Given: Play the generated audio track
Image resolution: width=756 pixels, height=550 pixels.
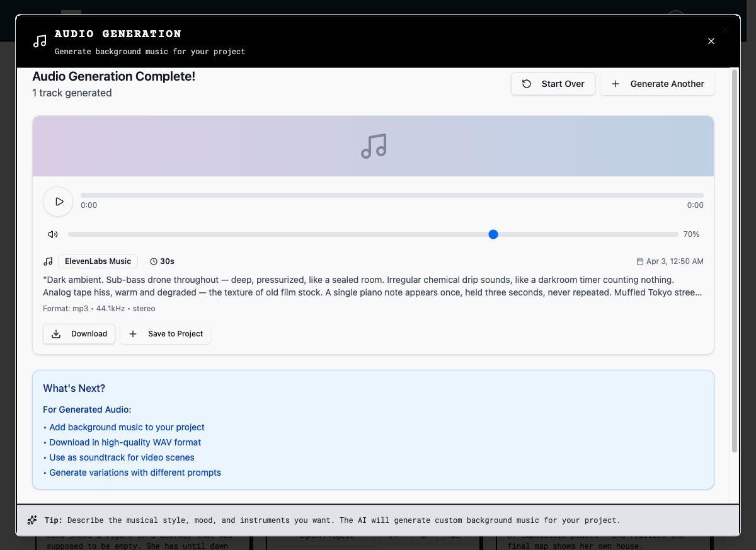Looking at the screenshot, I should pos(58,202).
